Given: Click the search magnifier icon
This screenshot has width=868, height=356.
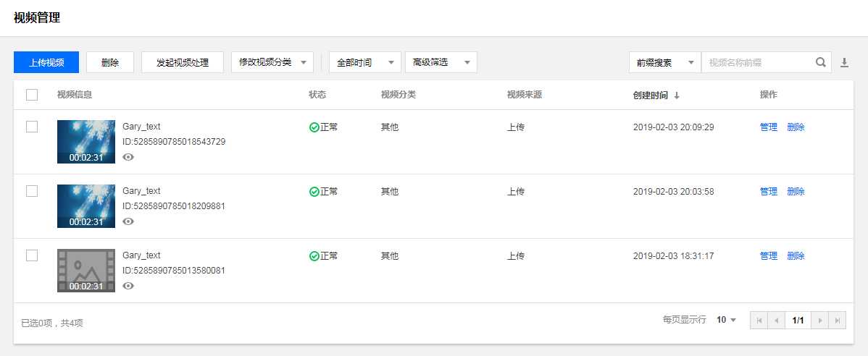Looking at the screenshot, I should (820, 62).
